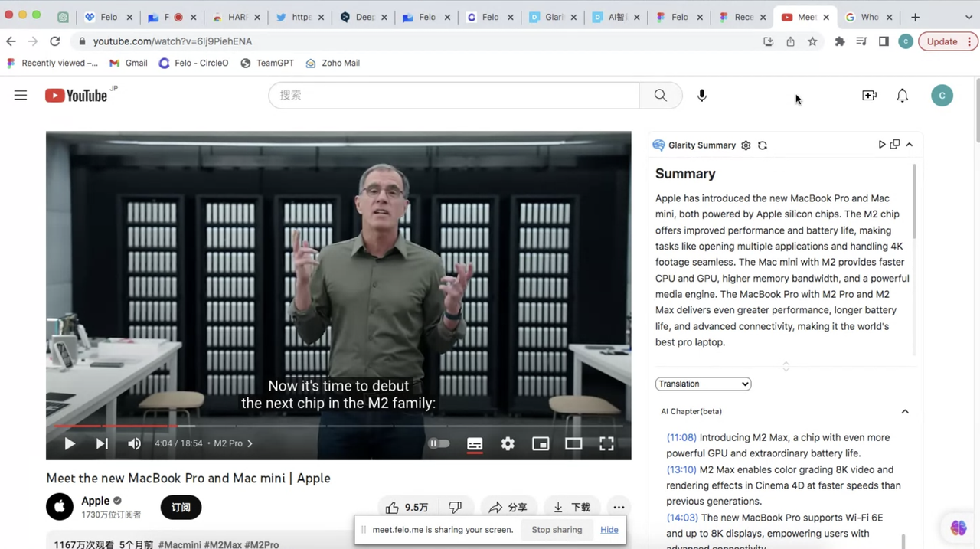
Task: Jump to timestamp 13:10
Action: click(x=681, y=470)
